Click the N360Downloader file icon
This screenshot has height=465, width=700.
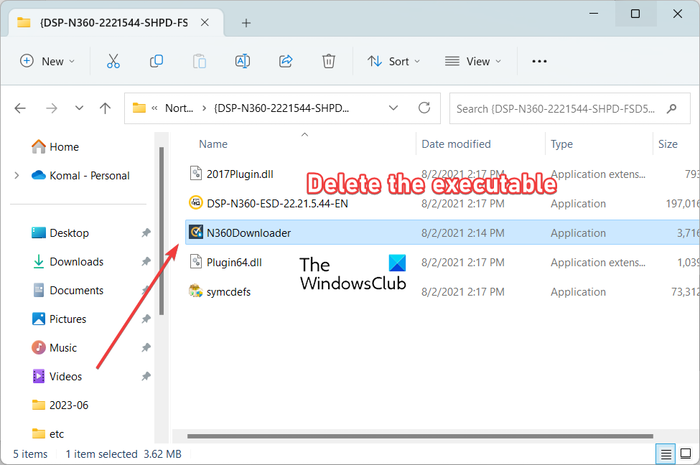click(x=196, y=232)
